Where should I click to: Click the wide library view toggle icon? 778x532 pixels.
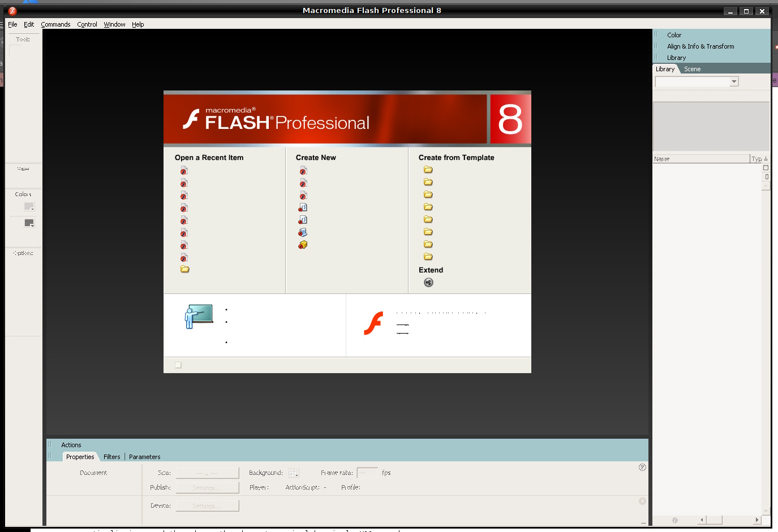[766, 168]
